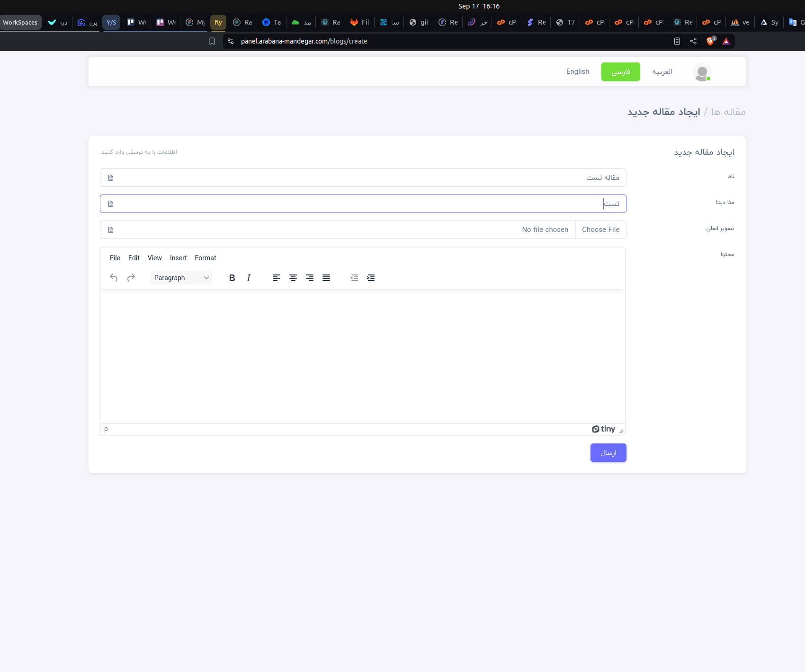This screenshot has height=672, width=805.
Task: Click the redo arrow in editor toolbar
Action: click(x=131, y=278)
